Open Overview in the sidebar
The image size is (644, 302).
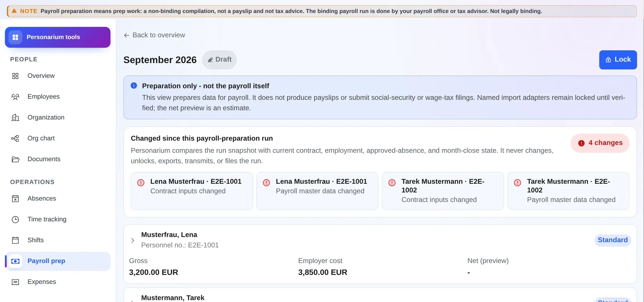(x=58, y=76)
